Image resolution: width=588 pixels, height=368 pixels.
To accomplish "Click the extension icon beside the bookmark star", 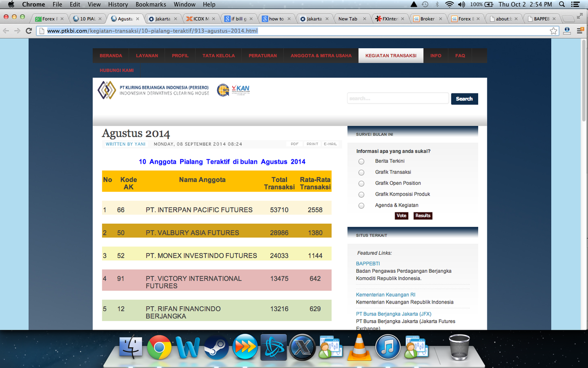I will (x=567, y=31).
